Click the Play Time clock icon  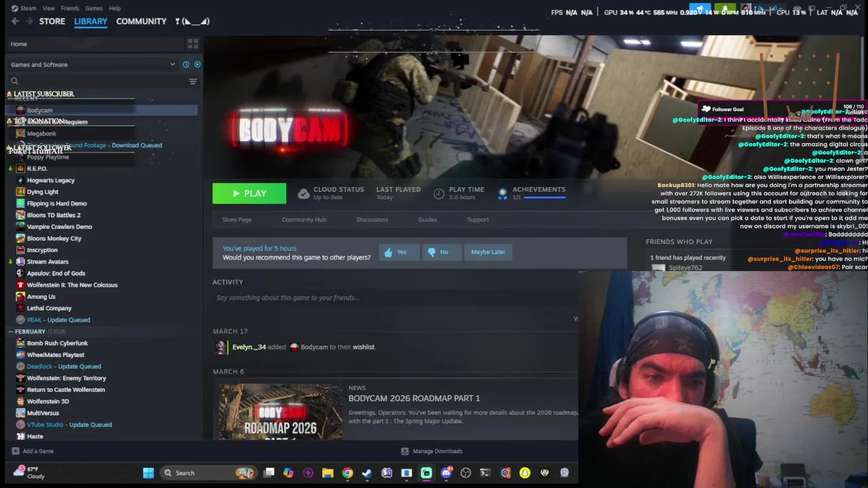439,194
